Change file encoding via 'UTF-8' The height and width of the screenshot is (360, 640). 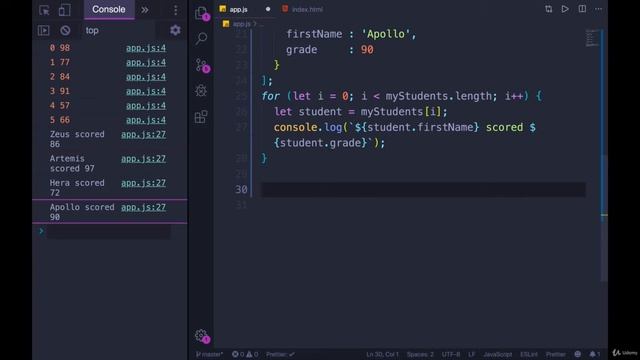click(x=451, y=354)
